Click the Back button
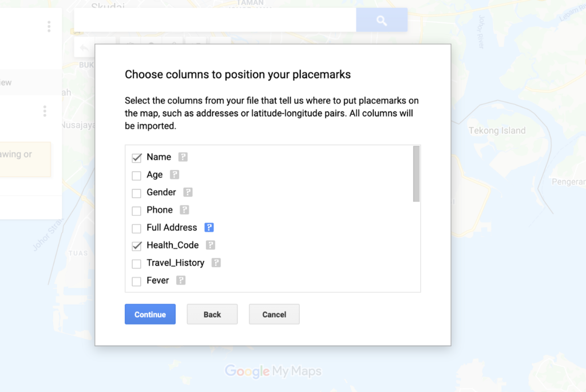Image resolution: width=586 pixels, height=392 pixels. pyautogui.click(x=212, y=314)
